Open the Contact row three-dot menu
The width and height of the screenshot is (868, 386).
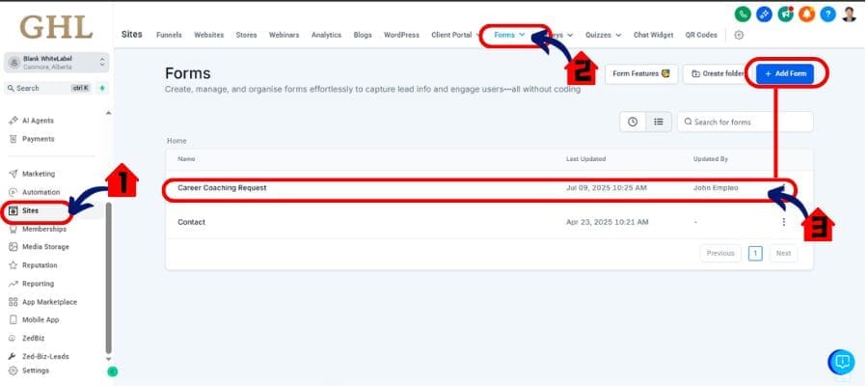783,222
